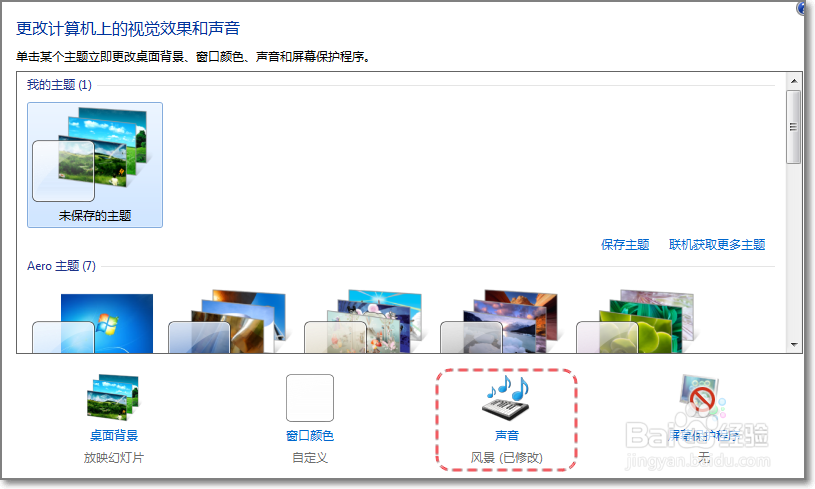Select the characters Aero theme
Image resolution: width=815 pixels, height=489 pixels.
click(363, 322)
